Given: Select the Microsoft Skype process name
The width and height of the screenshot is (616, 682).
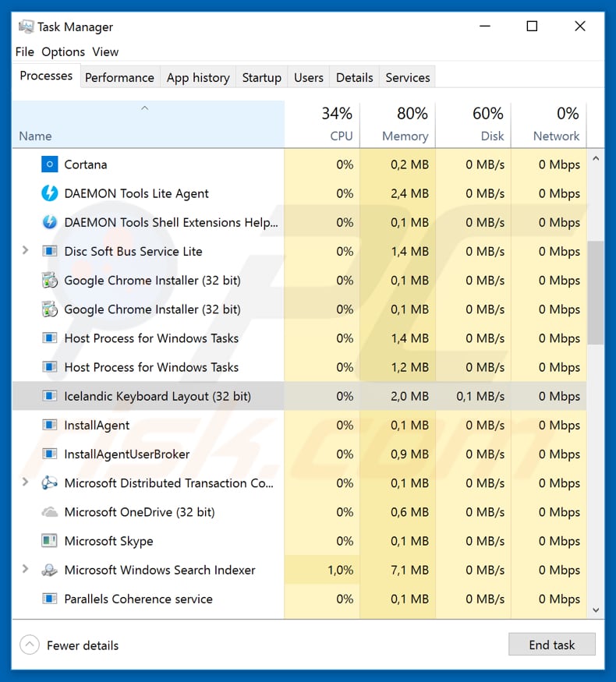Looking at the screenshot, I should tap(108, 541).
